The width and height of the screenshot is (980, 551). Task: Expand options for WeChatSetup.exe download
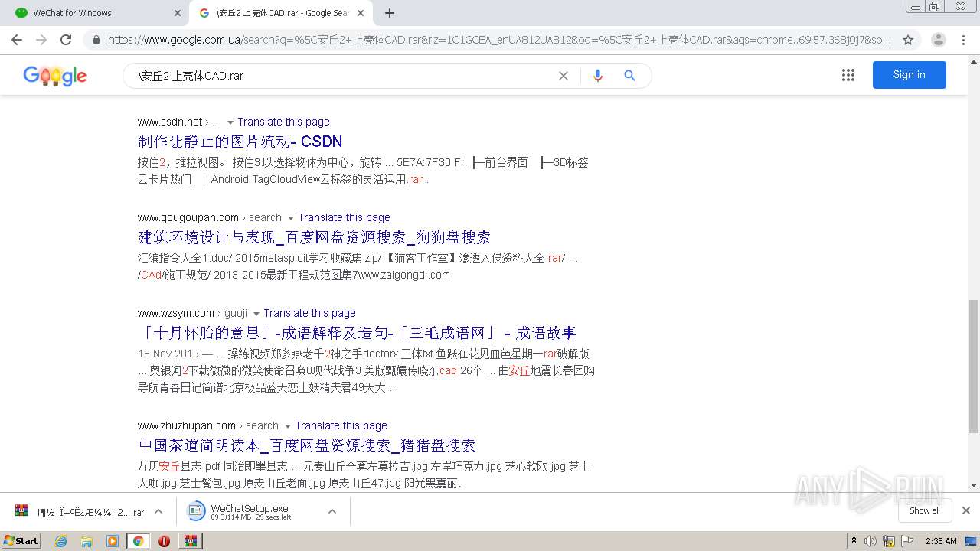332,511
